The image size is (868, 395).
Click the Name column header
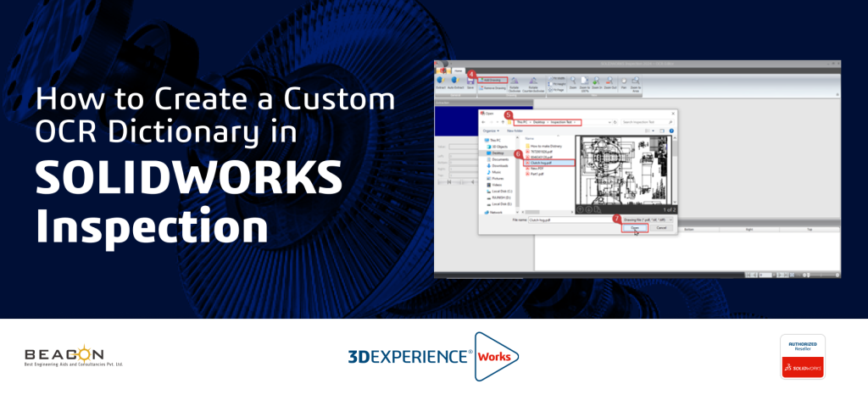pos(529,138)
